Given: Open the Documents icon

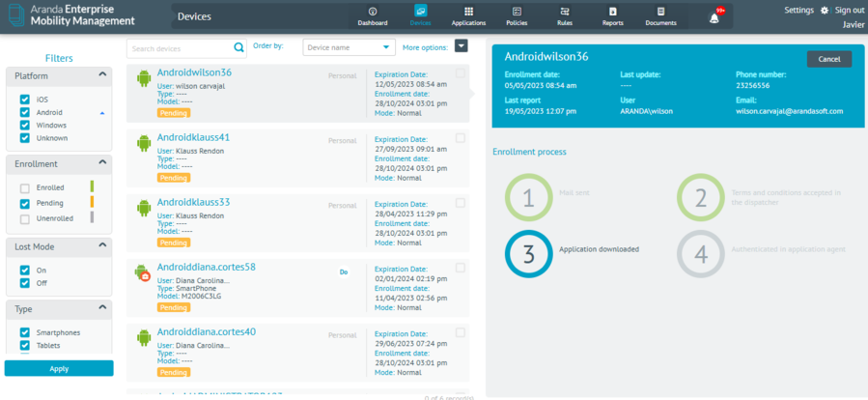Looking at the screenshot, I should tap(661, 11).
